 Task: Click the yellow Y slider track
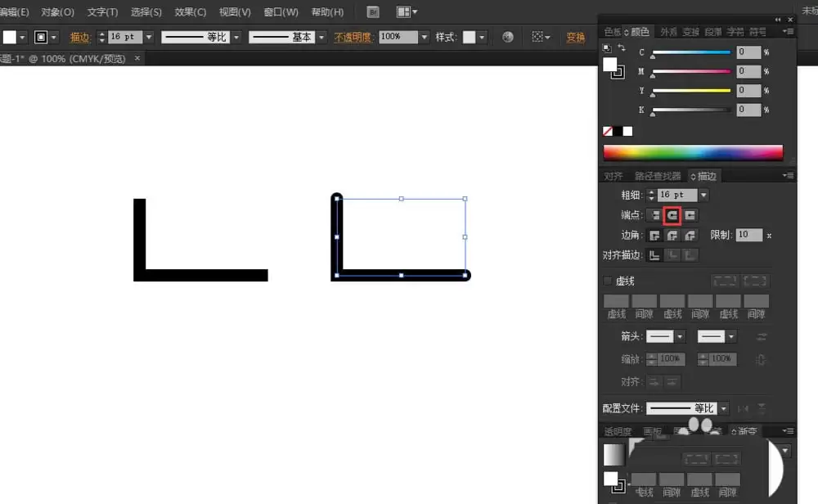(691, 91)
